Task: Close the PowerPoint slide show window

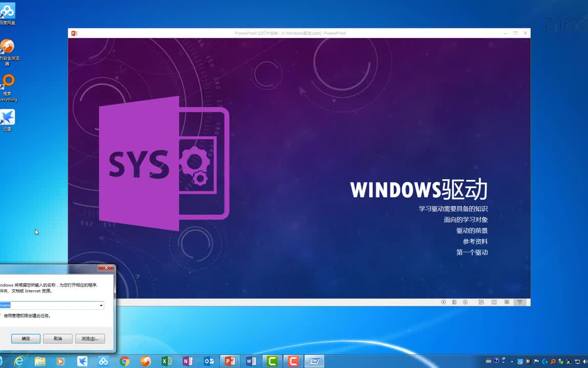Action: [525, 33]
